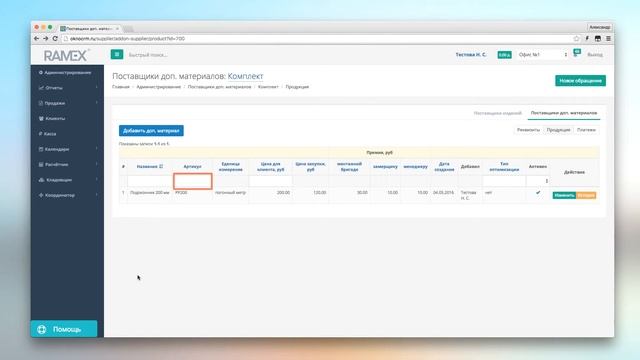The image size is (640, 360).
Task: Click the Главная breadcrumb link
Action: (121, 87)
